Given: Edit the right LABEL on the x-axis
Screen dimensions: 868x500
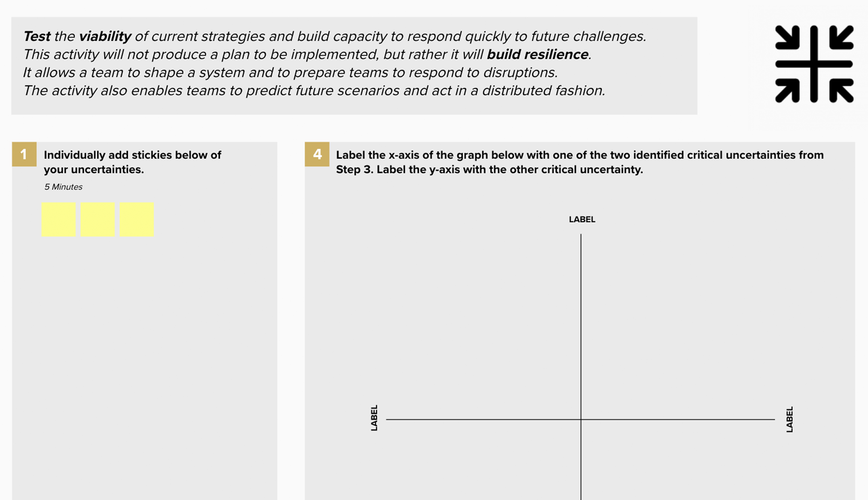Looking at the screenshot, I should click(790, 419).
